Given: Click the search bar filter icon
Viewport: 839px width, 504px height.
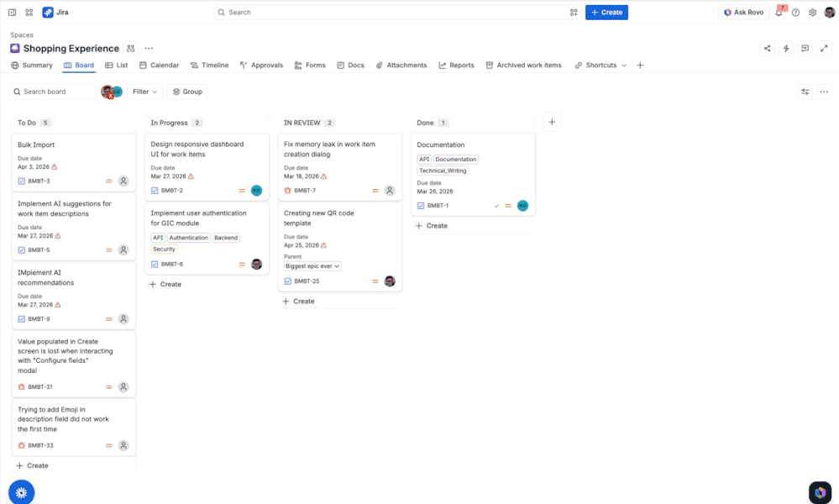Looking at the screenshot, I should 574,13.
